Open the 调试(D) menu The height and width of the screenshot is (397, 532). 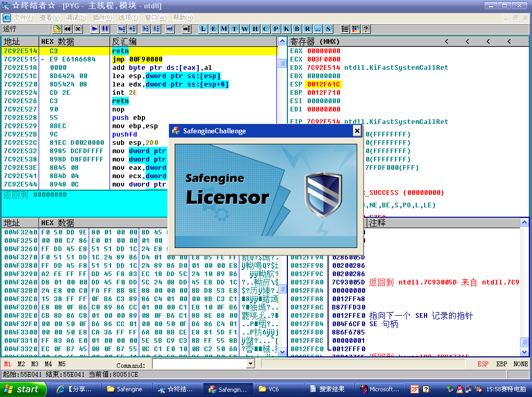76,18
